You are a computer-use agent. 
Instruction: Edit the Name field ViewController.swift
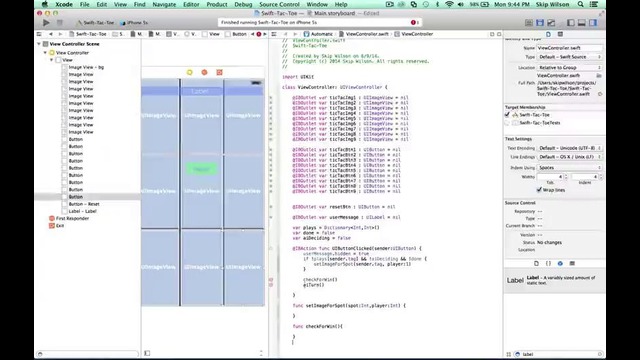click(569, 48)
